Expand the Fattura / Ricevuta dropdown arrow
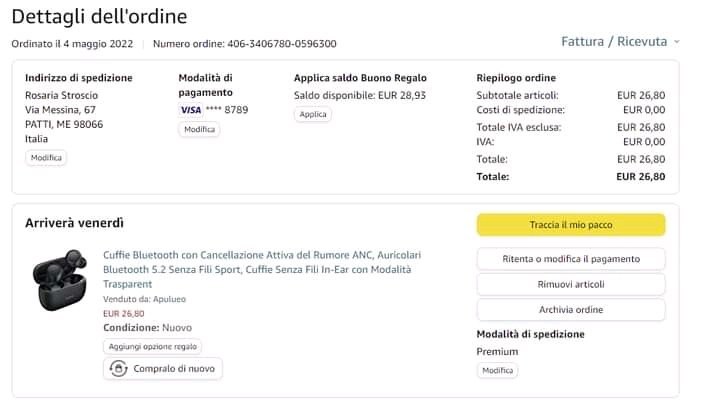The width and height of the screenshot is (720, 416). click(x=677, y=42)
